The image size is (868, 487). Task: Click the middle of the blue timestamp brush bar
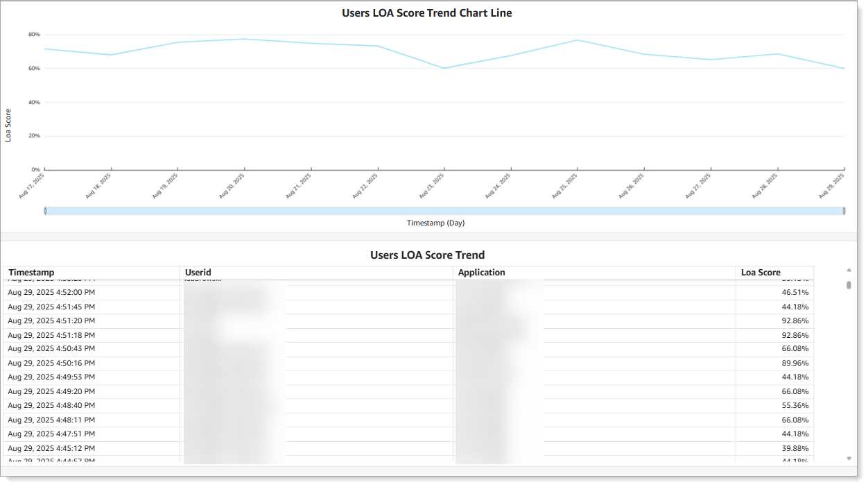[x=445, y=210]
